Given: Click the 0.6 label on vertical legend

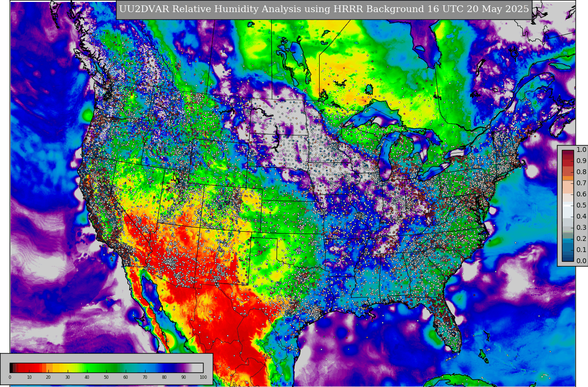Looking at the screenshot, I should pos(582,194).
